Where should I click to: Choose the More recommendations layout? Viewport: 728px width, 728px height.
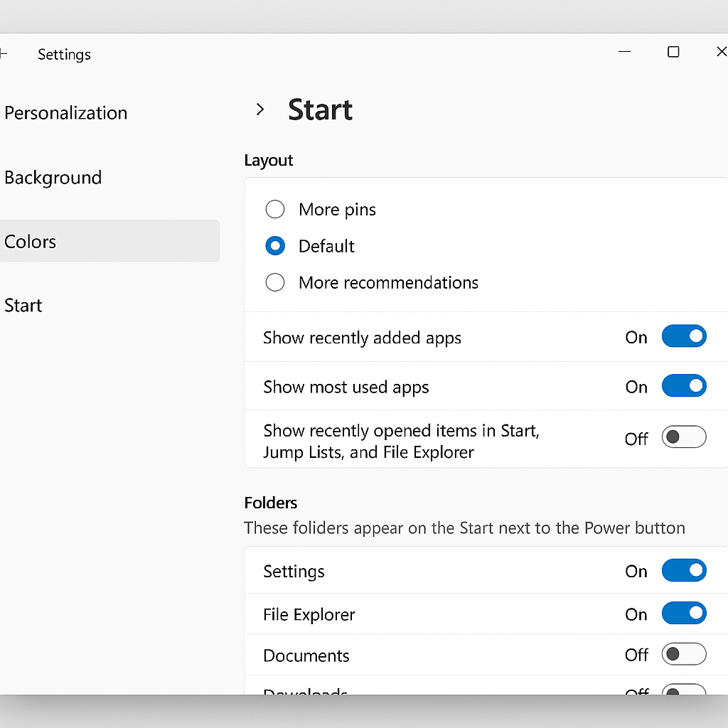coord(275,282)
